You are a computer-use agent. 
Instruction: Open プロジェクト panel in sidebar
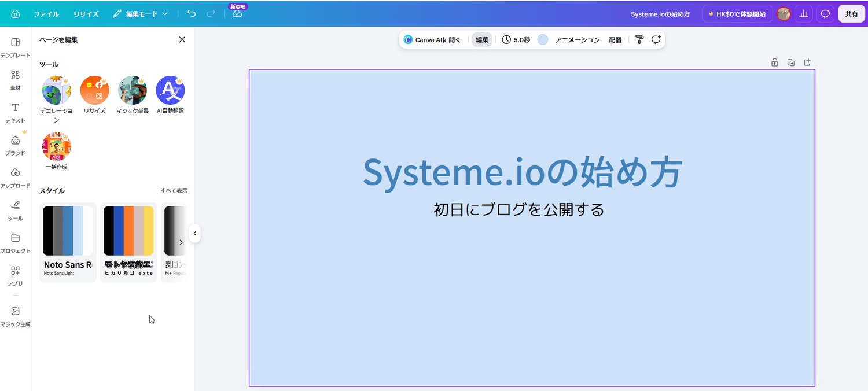(x=16, y=243)
